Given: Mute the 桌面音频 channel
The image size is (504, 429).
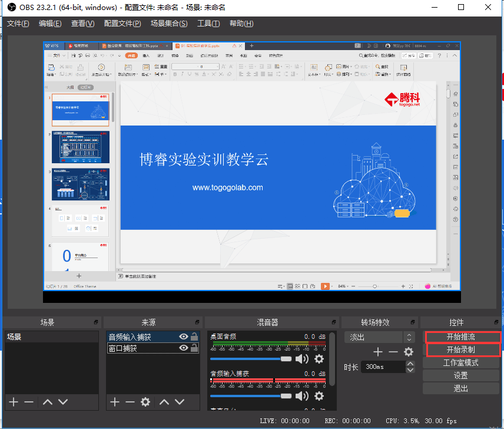Looking at the screenshot, I should (x=302, y=359).
